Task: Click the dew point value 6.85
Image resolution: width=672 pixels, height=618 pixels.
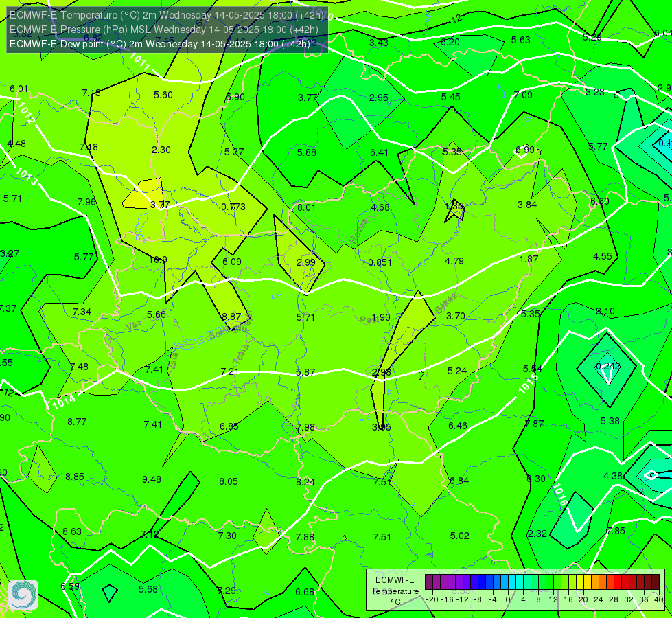Action: tap(229, 426)
